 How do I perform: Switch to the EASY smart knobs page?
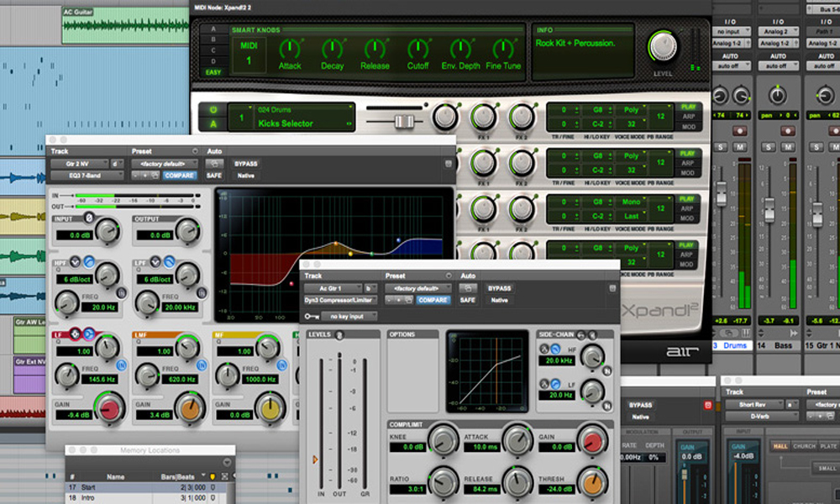click(214, 72)
